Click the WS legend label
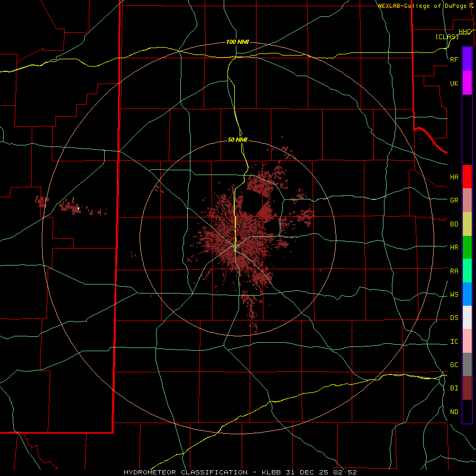Image resolution: width=476 pixels, height=476 pixels. coord(454,295)
